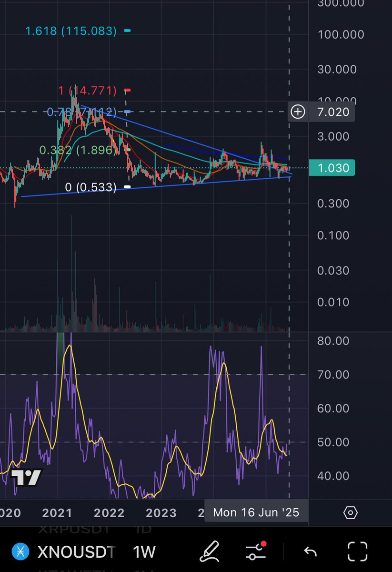Select the 0.382 (1.896) Fibonacci level label
The height and width of the screenshot is (572, 392).
click(x=78, y=150)
